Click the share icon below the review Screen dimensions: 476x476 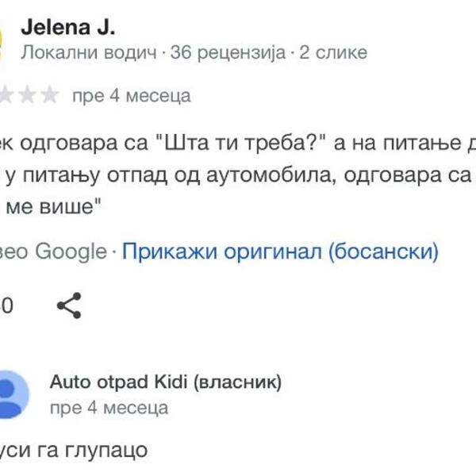tap(69, 305)
